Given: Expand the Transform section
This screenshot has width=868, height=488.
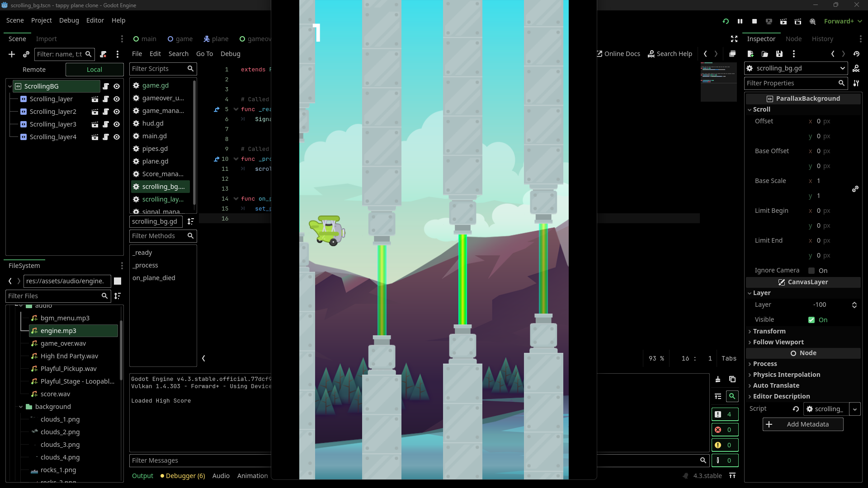Looking at the screenshot, I should pos(769,331).
